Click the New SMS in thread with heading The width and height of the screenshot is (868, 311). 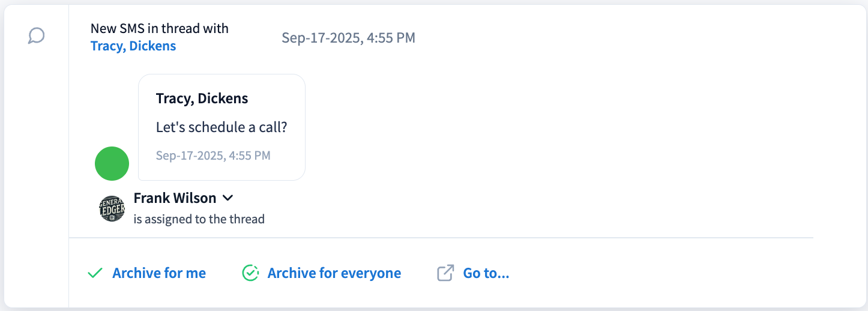point(160,28)
